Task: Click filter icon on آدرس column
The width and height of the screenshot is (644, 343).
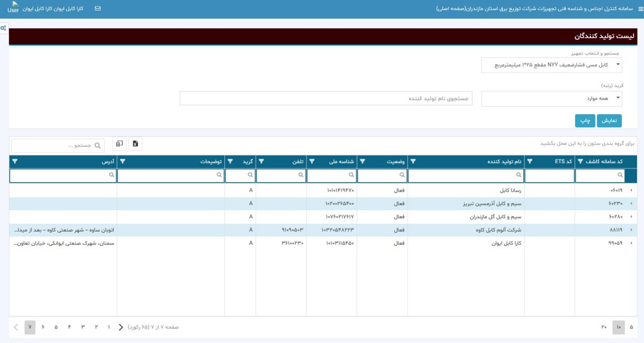Action: (15, 161)
